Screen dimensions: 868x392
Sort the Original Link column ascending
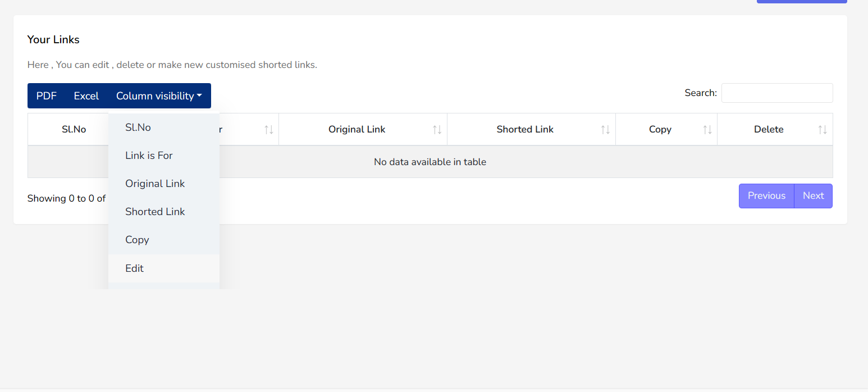click(x=437, y=129)
